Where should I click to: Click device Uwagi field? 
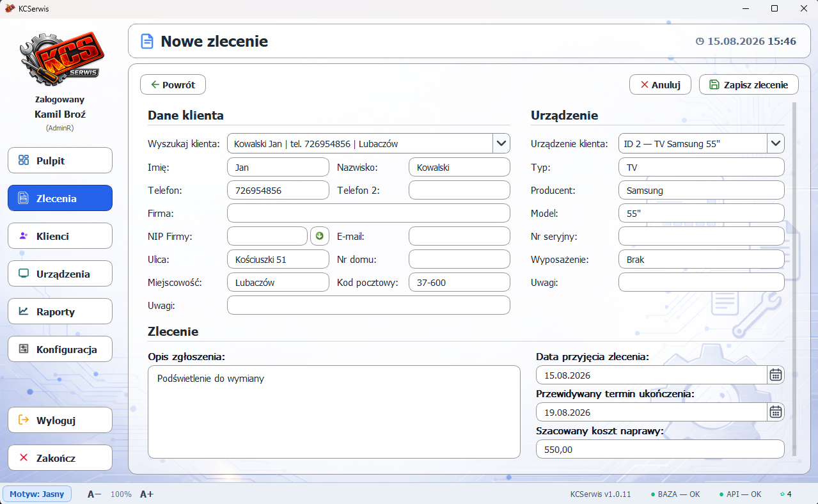701,282
